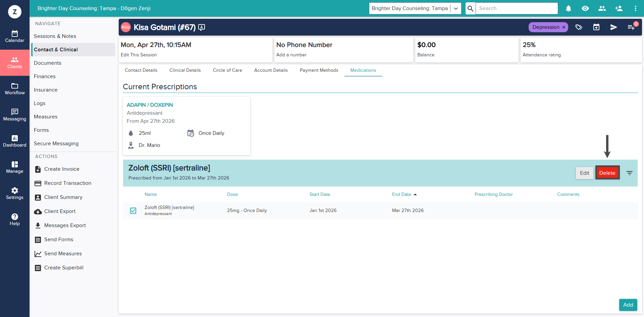Open Logs in navigation
Viewport: 644px width, 317px height.
pyautogui.click(x=73, y=103)
